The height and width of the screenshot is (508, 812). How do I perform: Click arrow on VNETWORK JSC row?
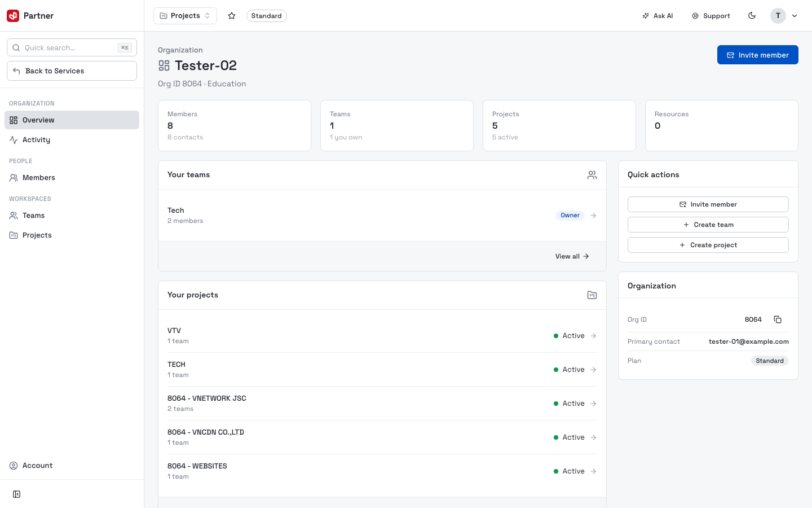pos(593,404)
